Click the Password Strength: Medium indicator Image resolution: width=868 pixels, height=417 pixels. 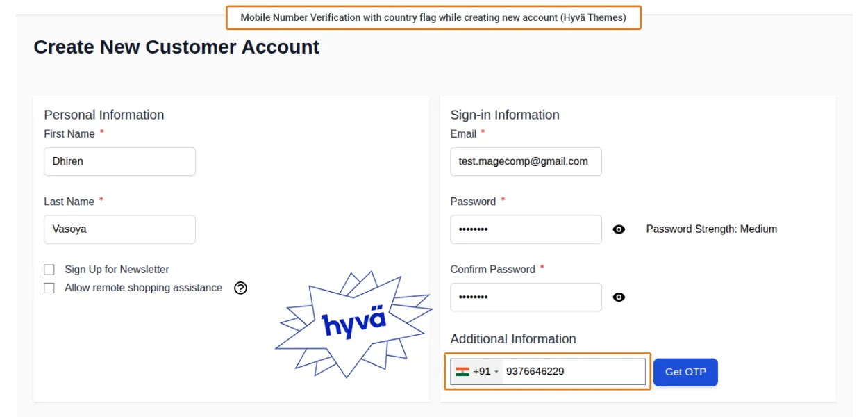(711, 229)
